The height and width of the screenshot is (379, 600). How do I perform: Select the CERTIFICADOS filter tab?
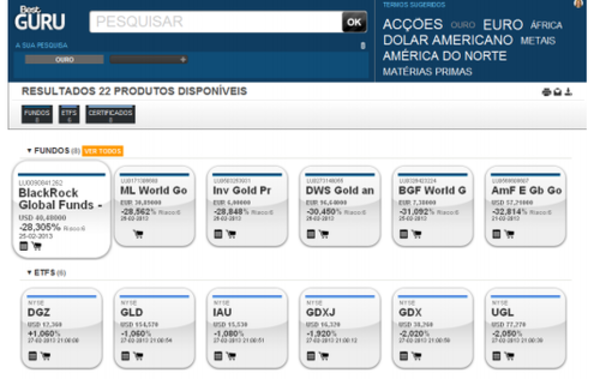(x=110, y=114)
